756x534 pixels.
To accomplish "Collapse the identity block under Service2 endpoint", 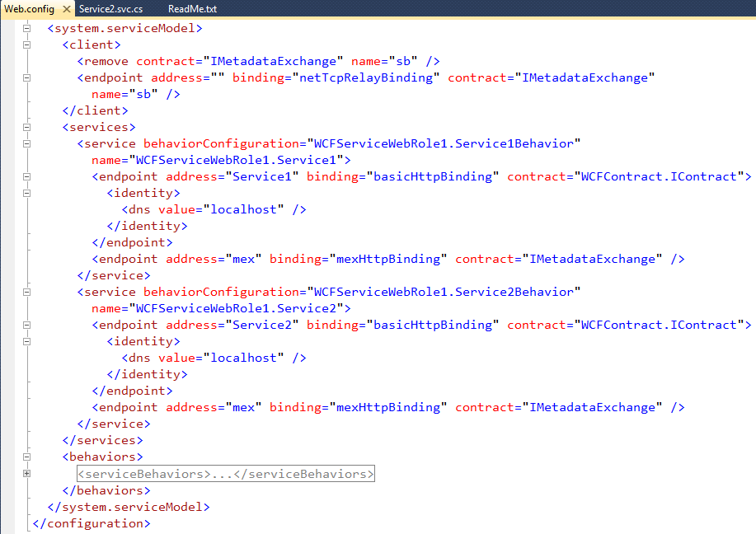I will click(27, 341).
